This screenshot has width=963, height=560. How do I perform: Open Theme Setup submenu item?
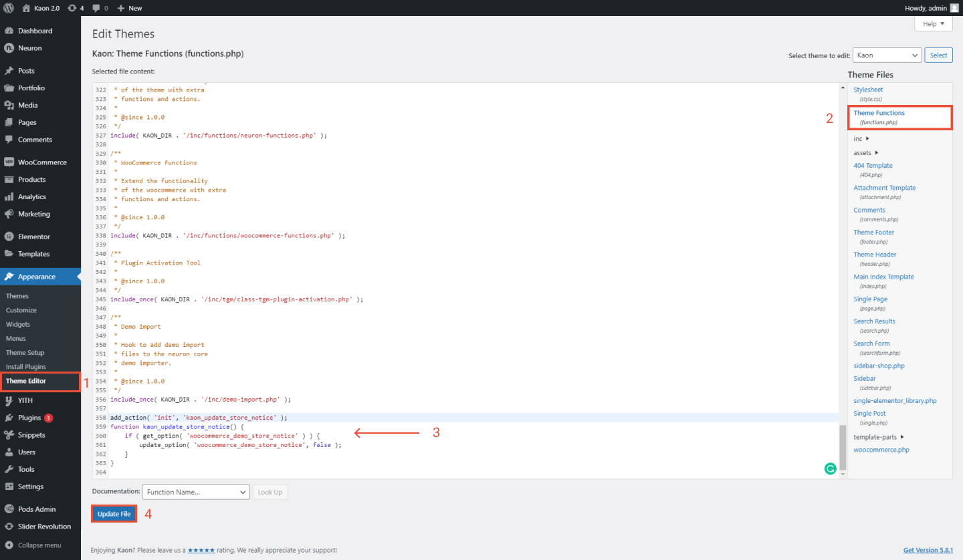pos(25,353)
